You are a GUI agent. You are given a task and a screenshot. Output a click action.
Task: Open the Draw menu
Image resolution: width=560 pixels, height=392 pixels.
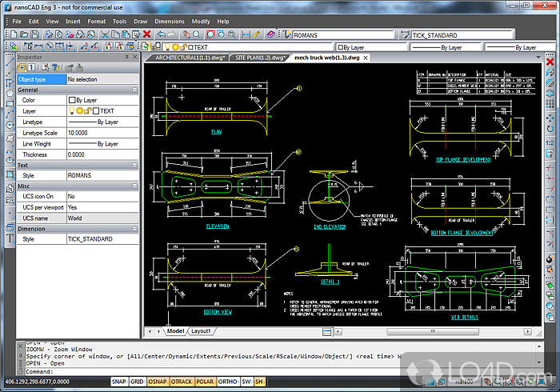point(140,22)
